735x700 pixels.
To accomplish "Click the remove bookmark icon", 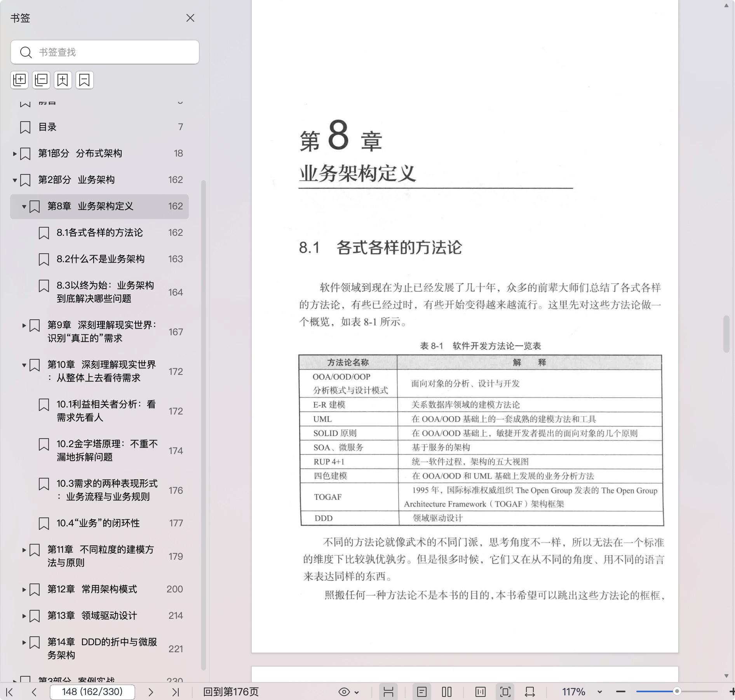I will click(x=85, y=80).
